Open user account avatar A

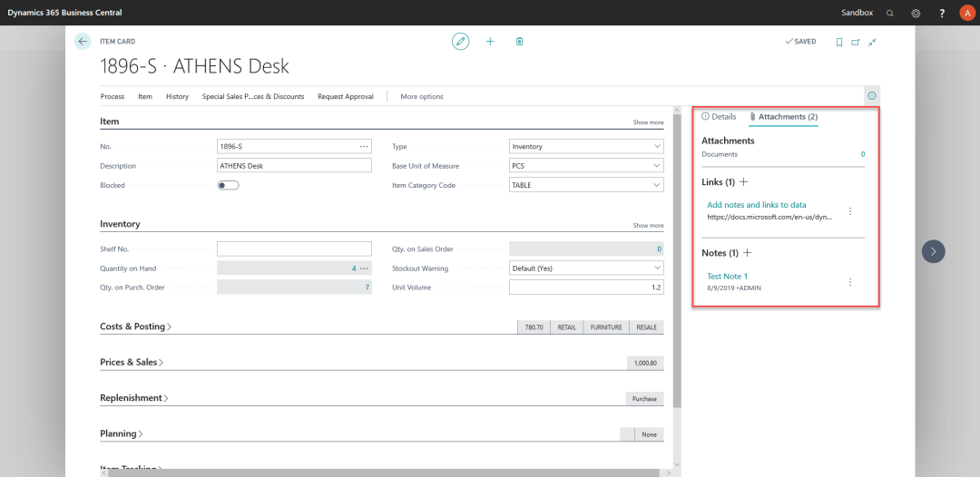[967, 13]
